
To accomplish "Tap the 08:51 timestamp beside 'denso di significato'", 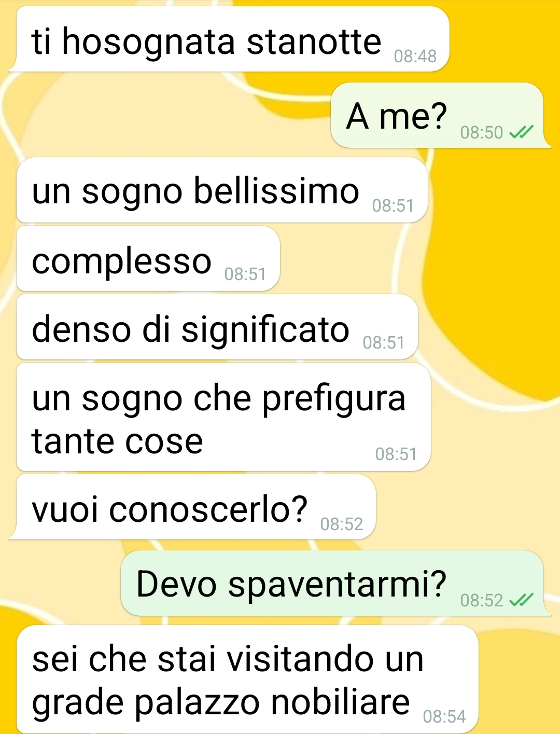I will pos(384,343).
